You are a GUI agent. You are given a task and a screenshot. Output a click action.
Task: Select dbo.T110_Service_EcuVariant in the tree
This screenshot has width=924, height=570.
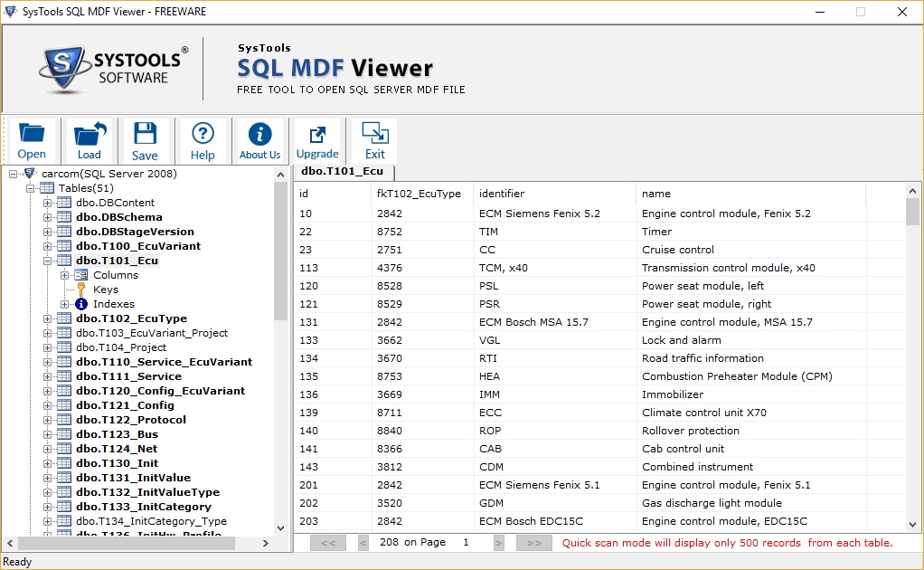coord(164,362)
